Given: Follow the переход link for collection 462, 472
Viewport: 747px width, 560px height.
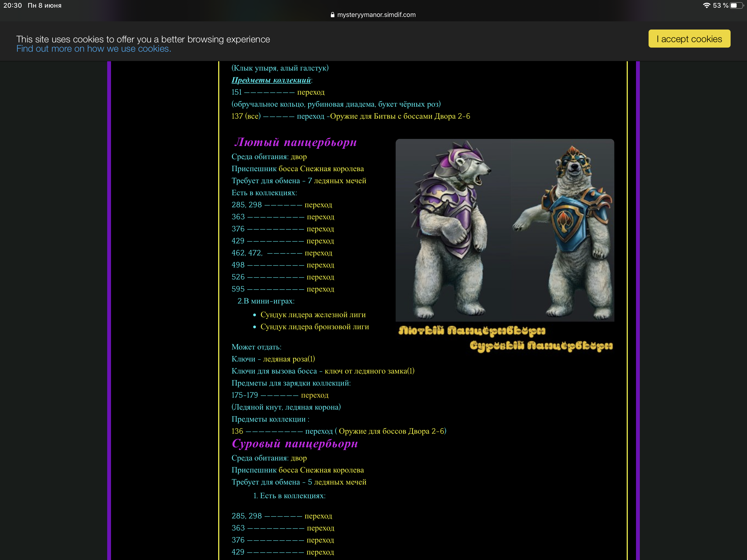Looking at the screenshot, I should click(319, 253).
